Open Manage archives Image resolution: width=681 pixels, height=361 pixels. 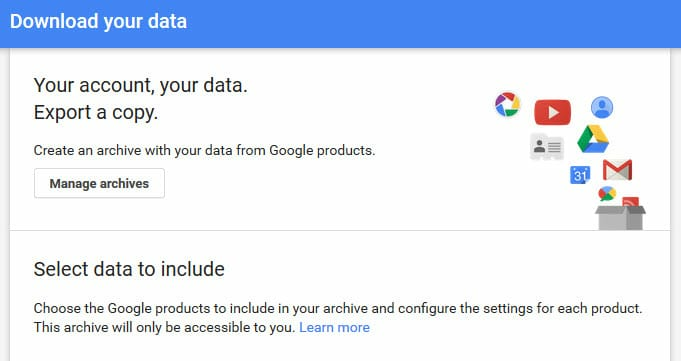coord(99,183)
